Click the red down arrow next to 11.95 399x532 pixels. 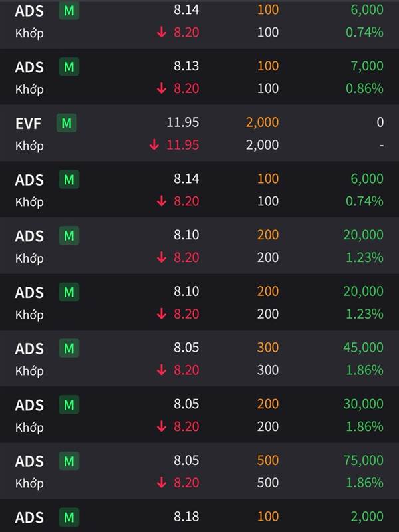point(154,145)
